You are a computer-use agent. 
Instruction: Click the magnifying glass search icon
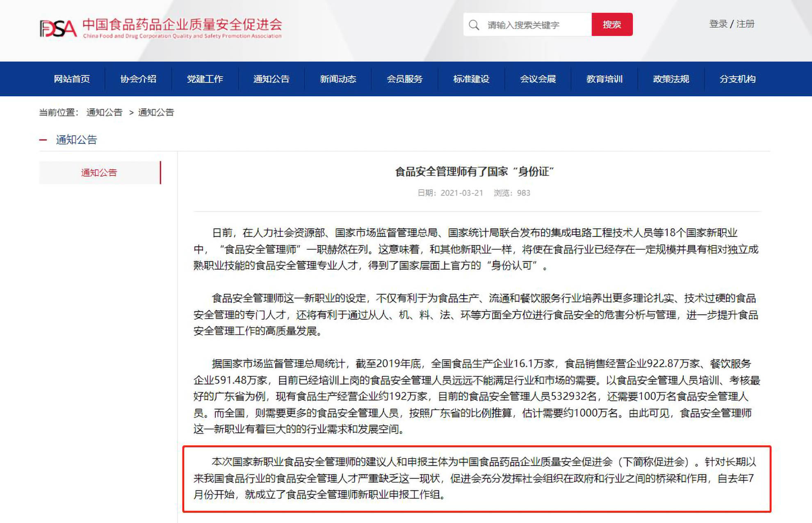tap(474, 25)
